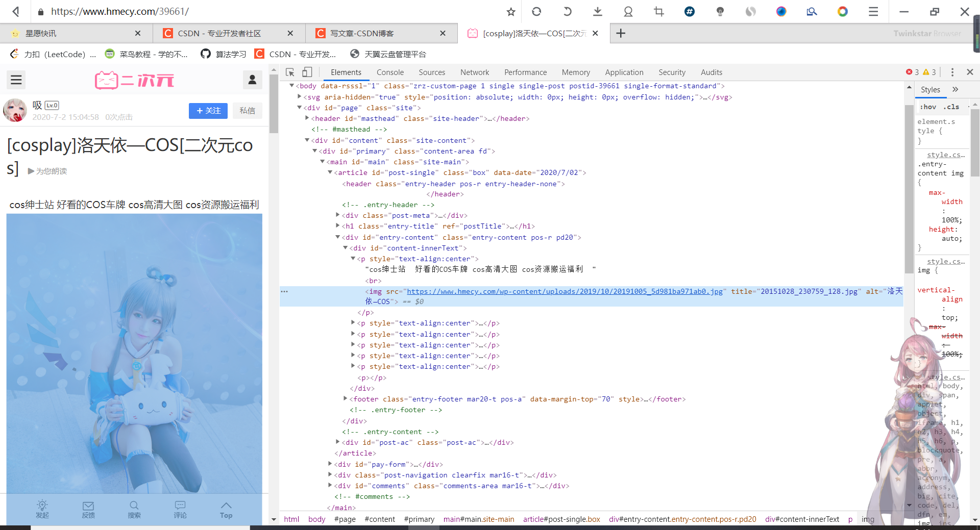Open the style.css link for .entry-content img
The height and width of the screenshot is (530, 980).
point(946,155)
